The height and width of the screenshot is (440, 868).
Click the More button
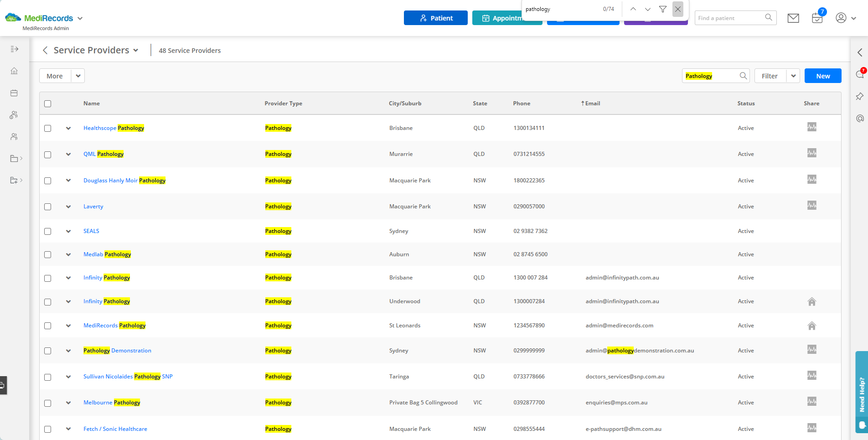55,76
